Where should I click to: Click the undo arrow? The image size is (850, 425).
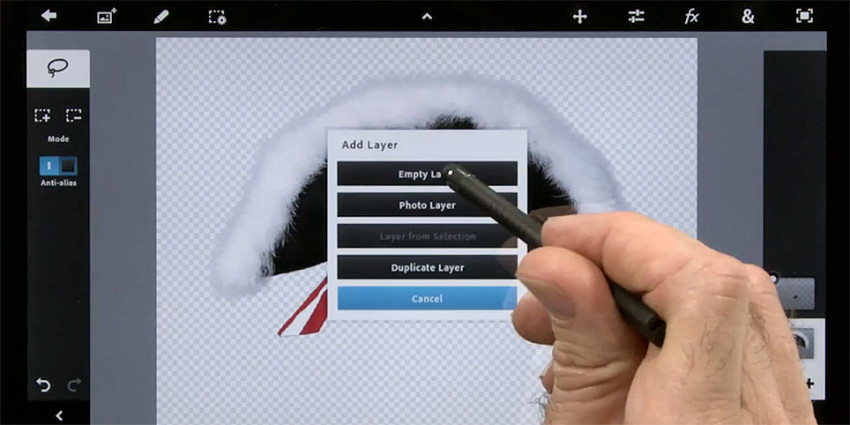pyautogui.click(x=43, y=385)
